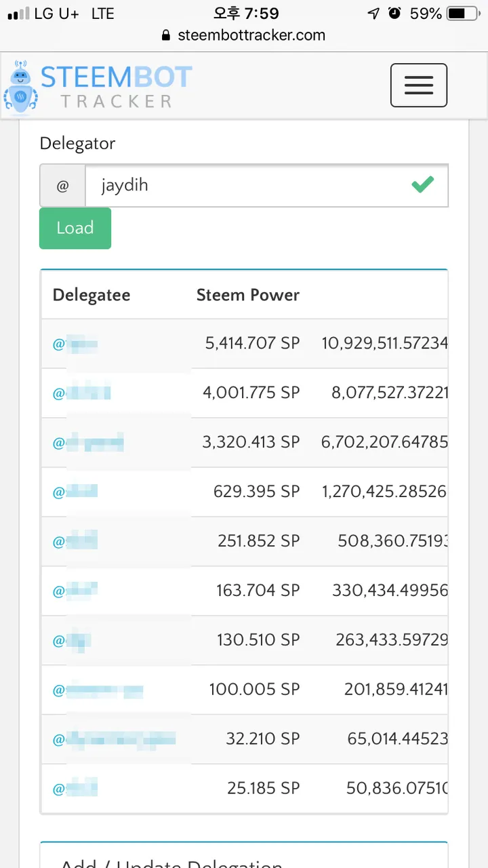The height and width of the screenshot is (868, 488).
Task: Tap the alarm clock status icon
Action: [394, 13]
